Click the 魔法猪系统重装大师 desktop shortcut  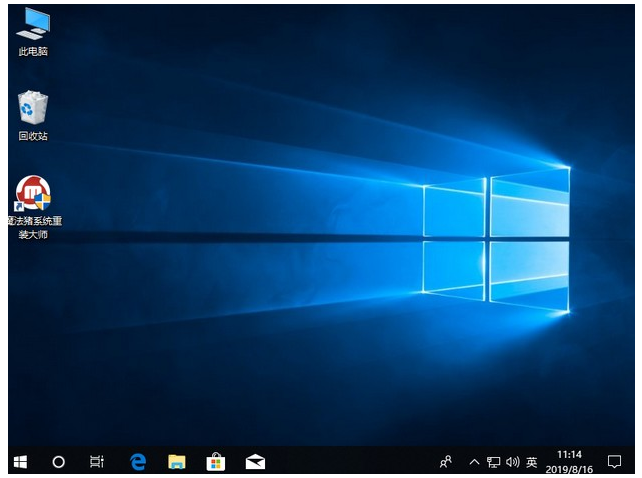tap(32, 193)
